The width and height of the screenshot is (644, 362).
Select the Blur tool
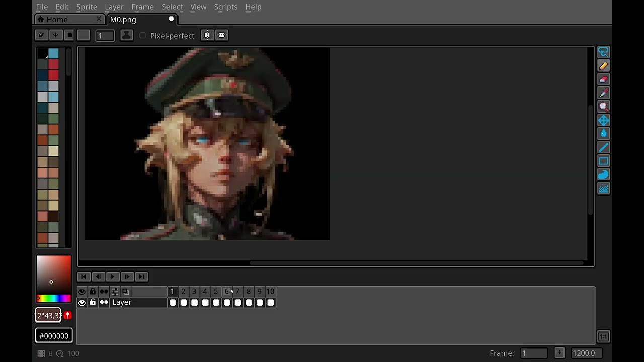pyautogui.click(x=603, y=188)
